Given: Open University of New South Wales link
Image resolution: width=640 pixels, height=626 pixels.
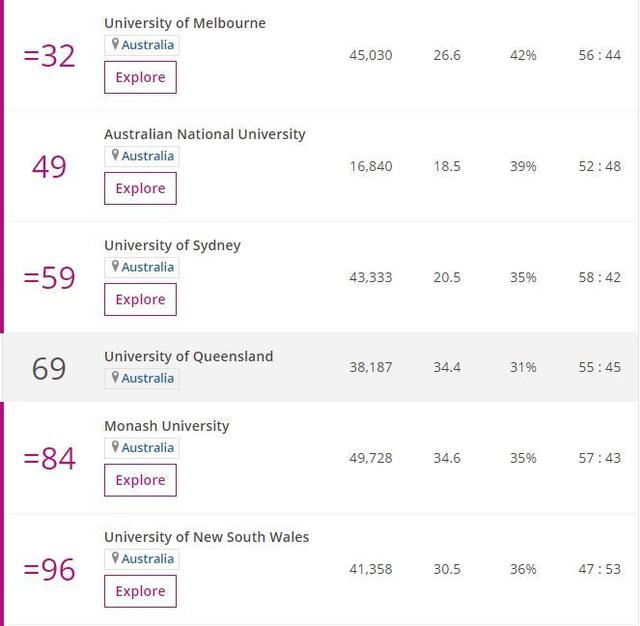Looking at the screenshot, I should tap(206, 537).
